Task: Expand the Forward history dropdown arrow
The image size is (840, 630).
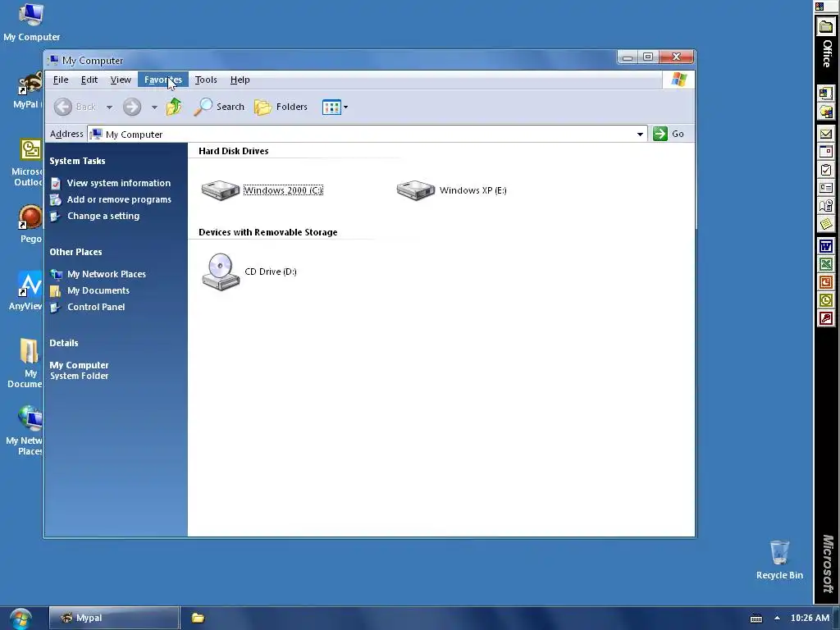Action: [154, 107]
